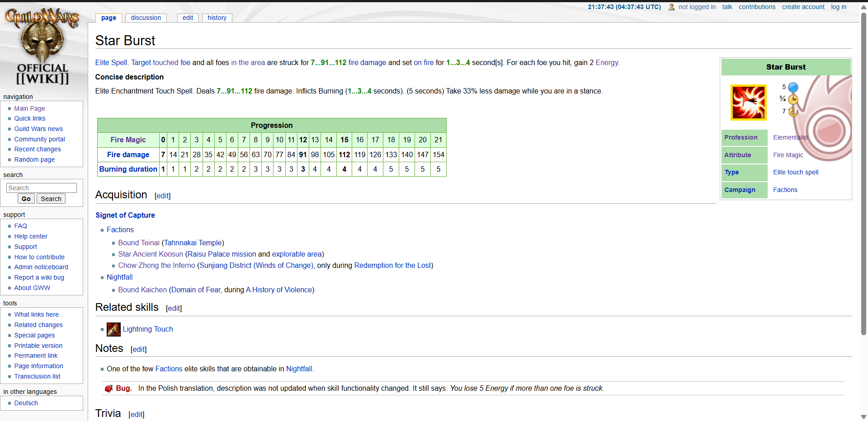The height and width of the screenshot is (421, 868).
Task: Click the Profession label in infobox
Action: click(x=741, y=137)
